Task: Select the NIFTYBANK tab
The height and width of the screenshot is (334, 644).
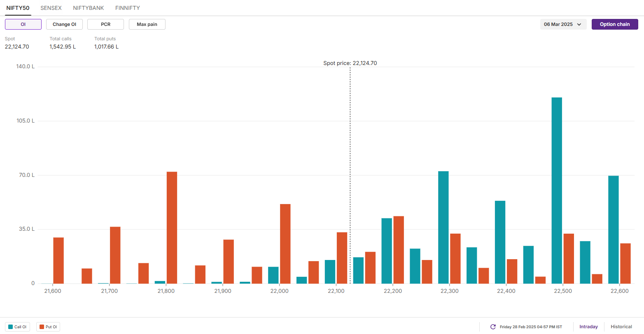Action: point(89,8)
